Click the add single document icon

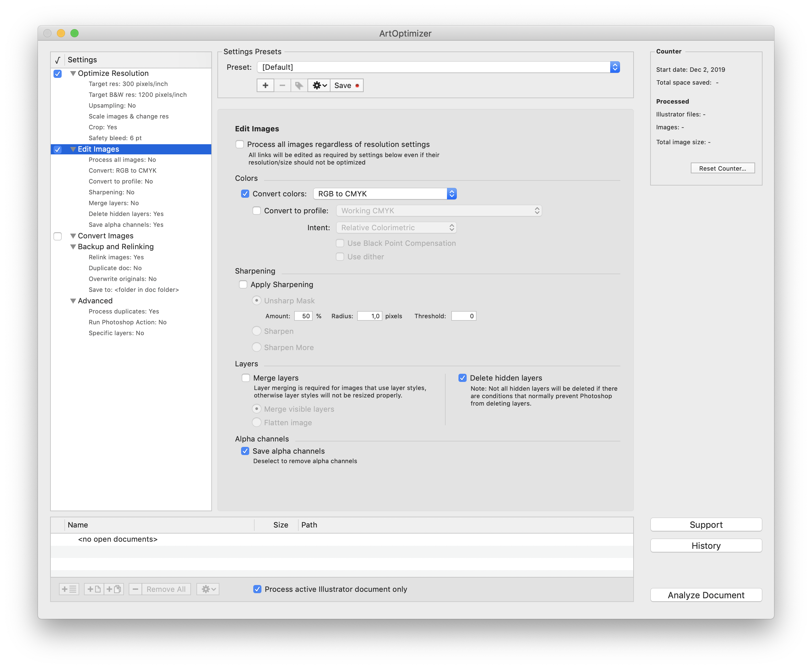point(94,589)
